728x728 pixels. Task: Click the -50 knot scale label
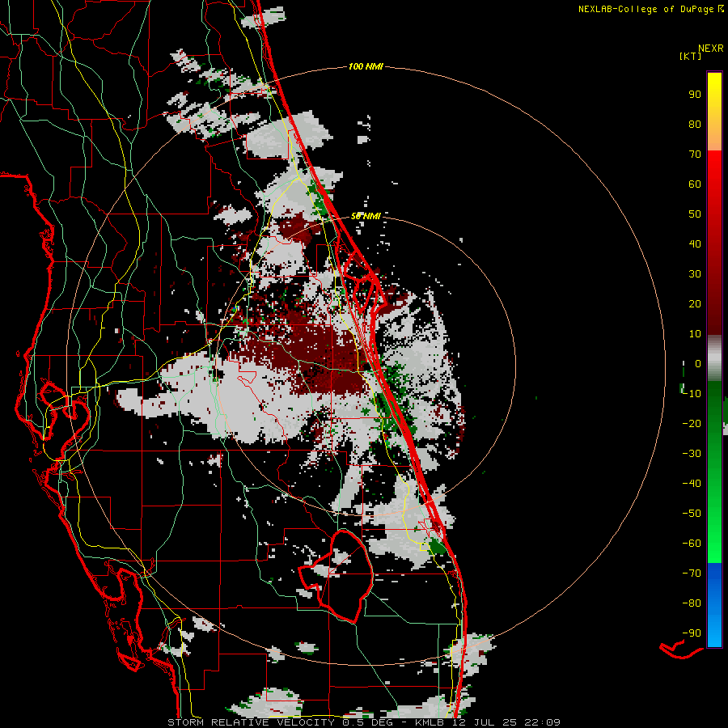692,514
